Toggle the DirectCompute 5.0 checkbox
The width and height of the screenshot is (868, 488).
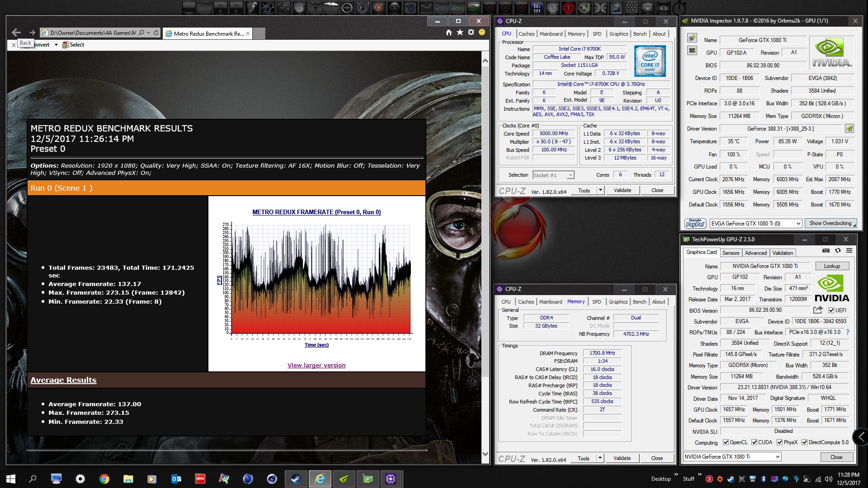[x=804, y=442]
